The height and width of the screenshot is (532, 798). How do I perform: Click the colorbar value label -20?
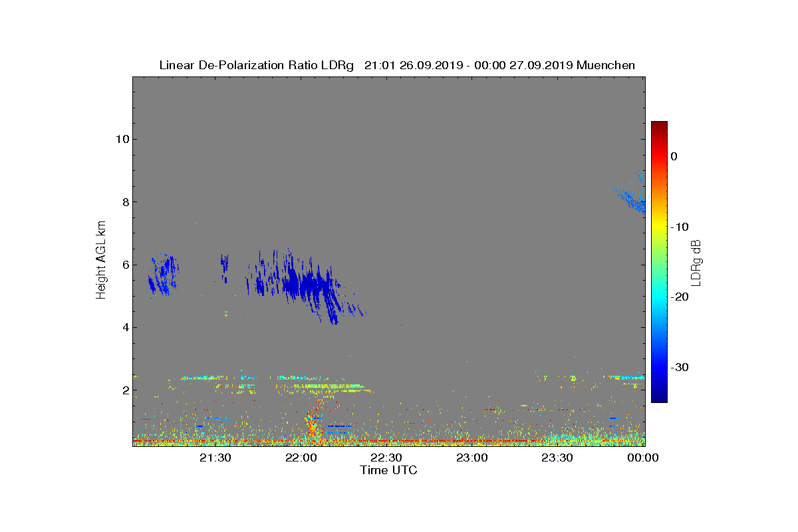680,297
